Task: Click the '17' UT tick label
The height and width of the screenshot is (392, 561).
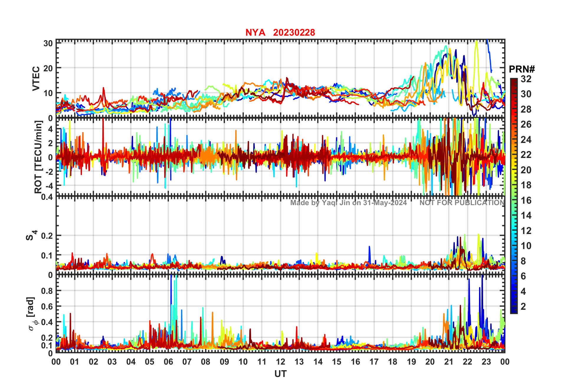Action: pyautogui.click(x=374, y=362)
